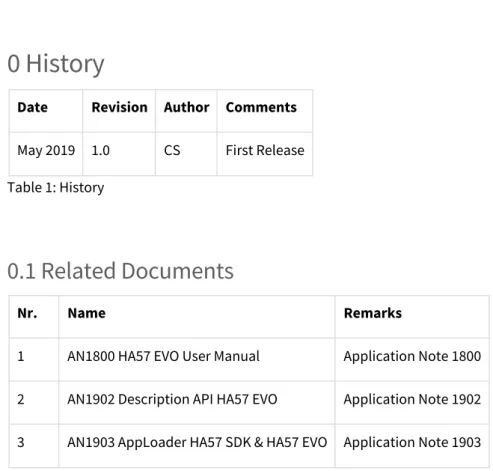Image resolution: width=493 pixels, height=471 pixels.
Task: Click the Name column header
Action: pos(86,313)
